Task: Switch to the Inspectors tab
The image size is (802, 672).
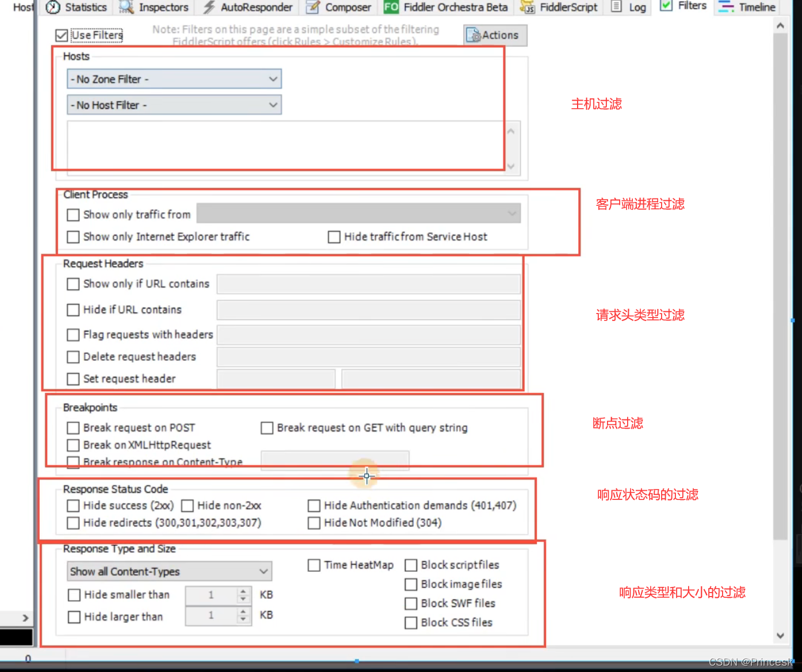Action: coord(154,7)
